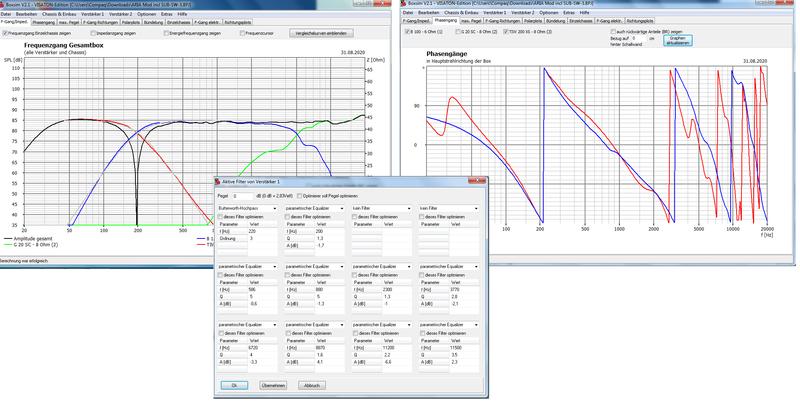Click the Boxsim icon in Aktive Filter dialog title

225,183
